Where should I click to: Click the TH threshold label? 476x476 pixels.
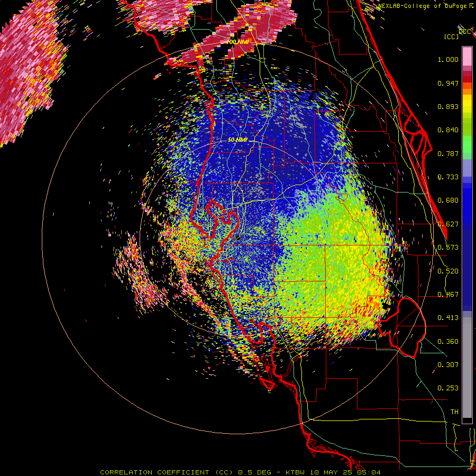point(454,412)
